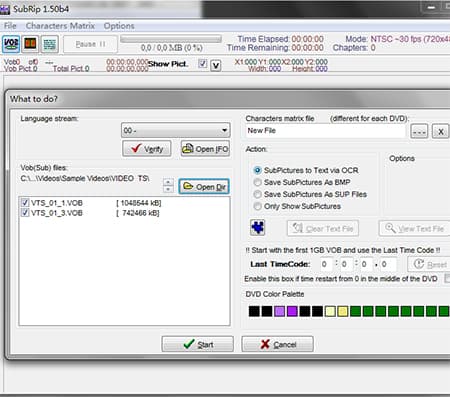The width and height of the screenshot is (450, 407).
Task: Select the VTS_01_1.VOB file name
Action: point(57,203)
